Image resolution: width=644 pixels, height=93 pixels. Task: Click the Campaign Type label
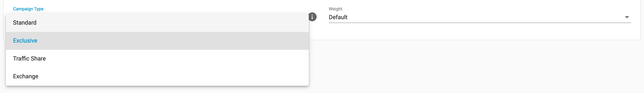(x=28, y=9)
